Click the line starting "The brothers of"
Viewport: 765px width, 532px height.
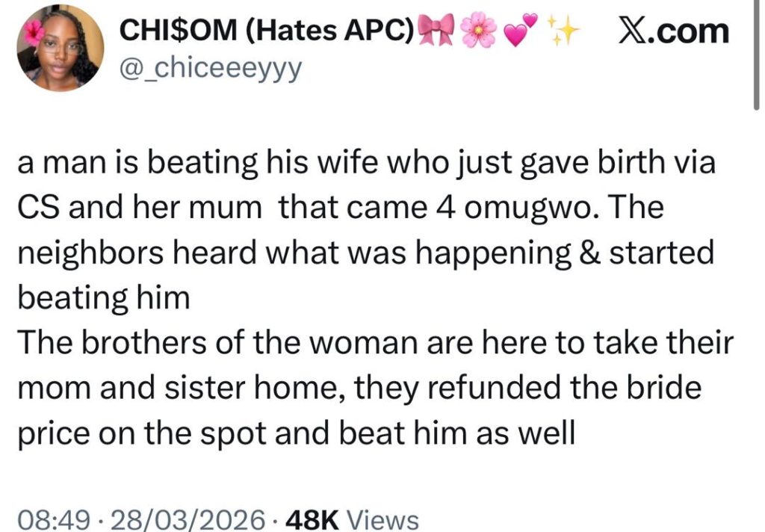click(x=375, y=343)
